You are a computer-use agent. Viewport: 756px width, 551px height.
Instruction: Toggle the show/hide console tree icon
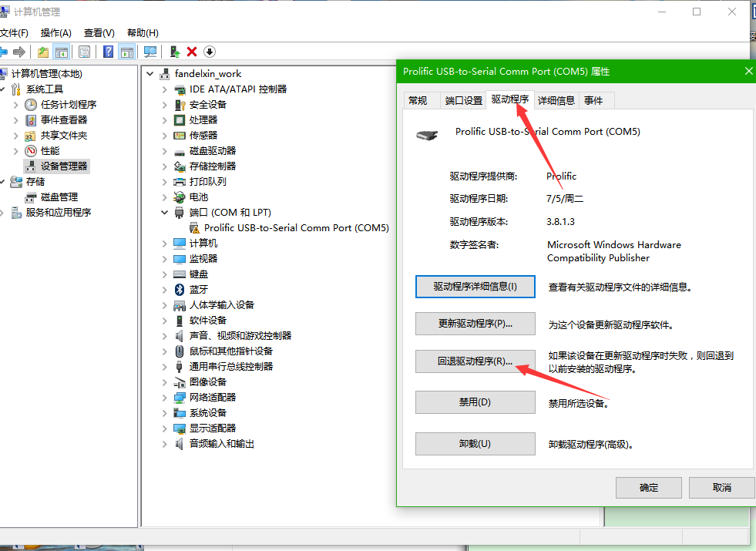tap(61, 52)
